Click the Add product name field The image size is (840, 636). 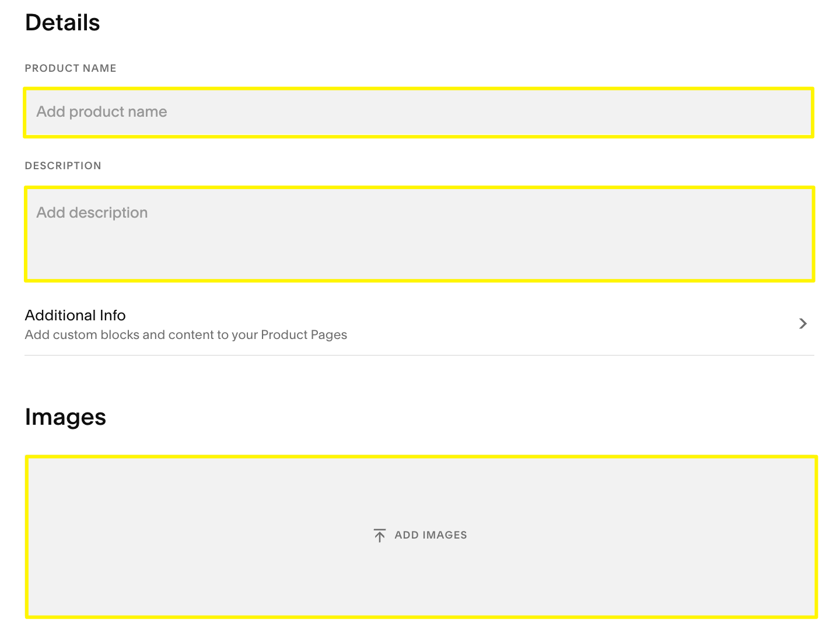coord(418,113)
